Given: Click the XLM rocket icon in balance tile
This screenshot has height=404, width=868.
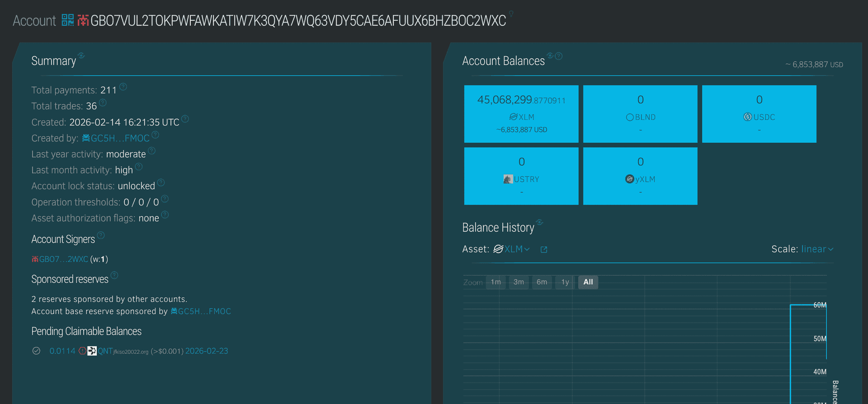Looking at the screenshot, I should (513, 117).
